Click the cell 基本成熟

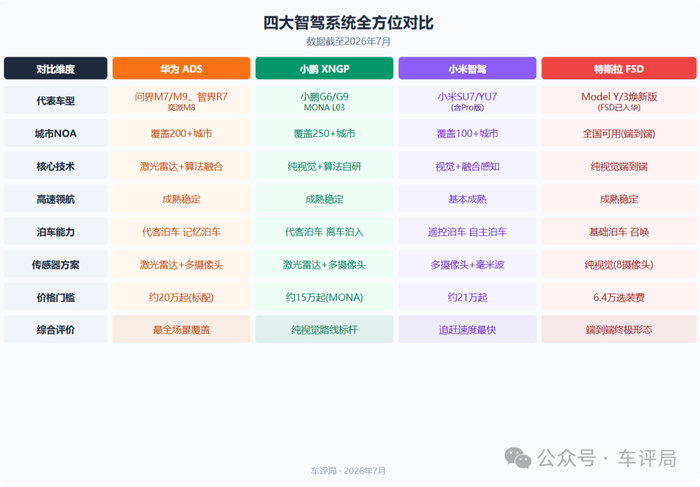click(467, 199)
